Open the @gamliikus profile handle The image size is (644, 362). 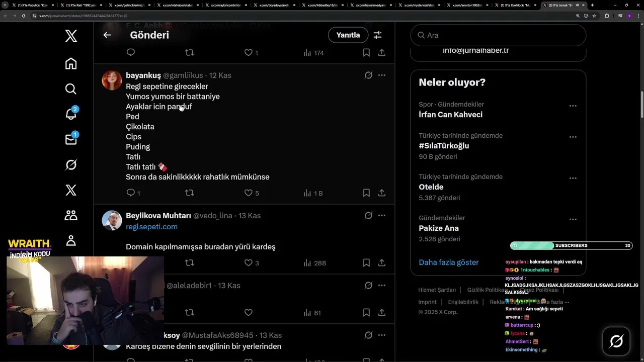tap(183, 75)
